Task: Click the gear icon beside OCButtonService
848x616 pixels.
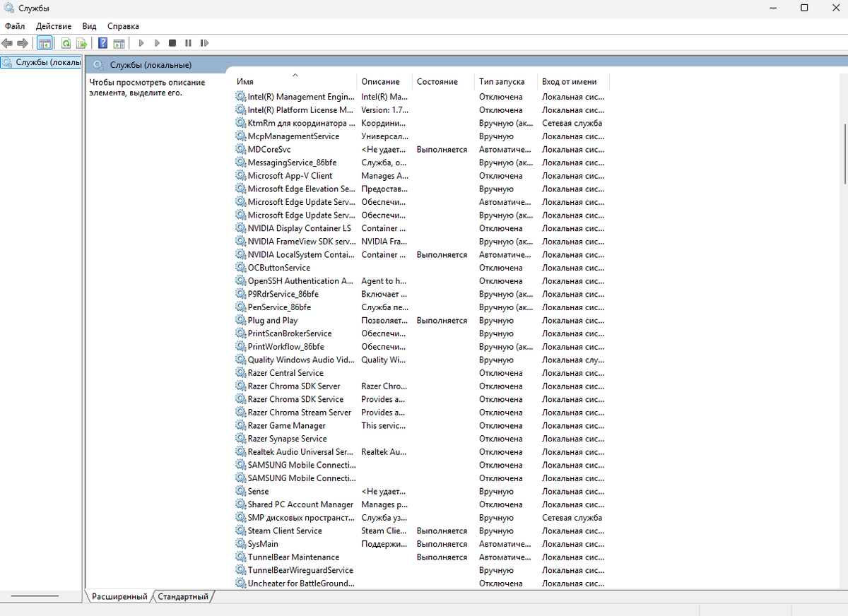Action: [x=241, y=268]
